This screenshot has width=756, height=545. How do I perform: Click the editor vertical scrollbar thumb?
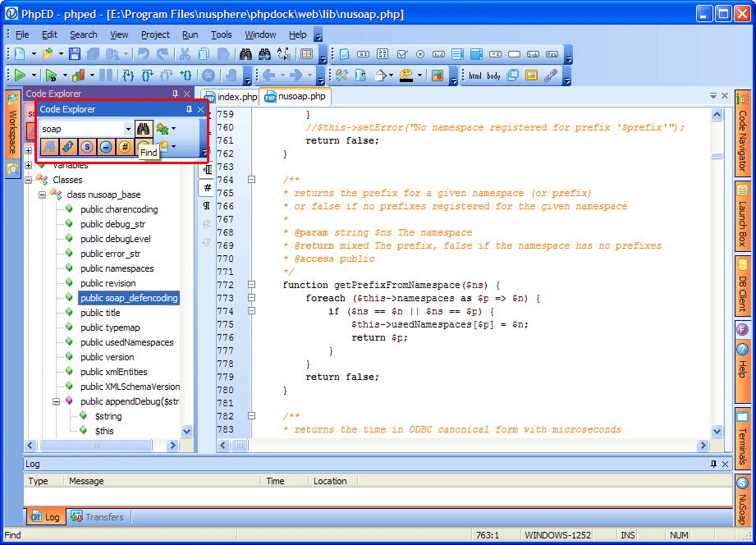coord(717,156)
